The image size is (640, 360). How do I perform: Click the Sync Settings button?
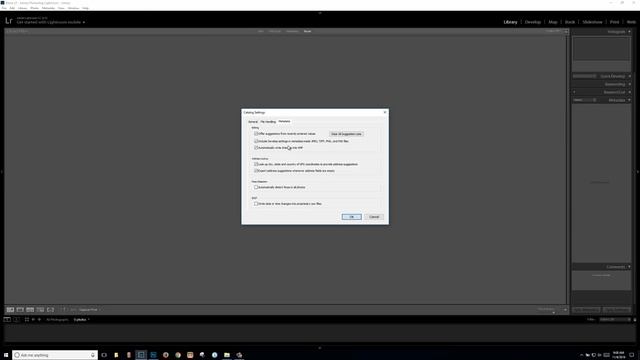pos(617,310)
